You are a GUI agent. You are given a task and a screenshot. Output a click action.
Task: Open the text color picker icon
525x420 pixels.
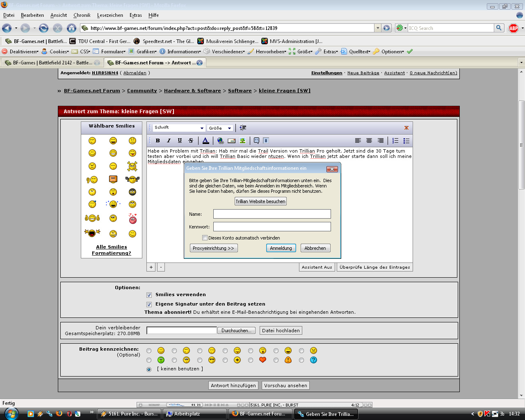pyautogui.click(x=205, y=141)
